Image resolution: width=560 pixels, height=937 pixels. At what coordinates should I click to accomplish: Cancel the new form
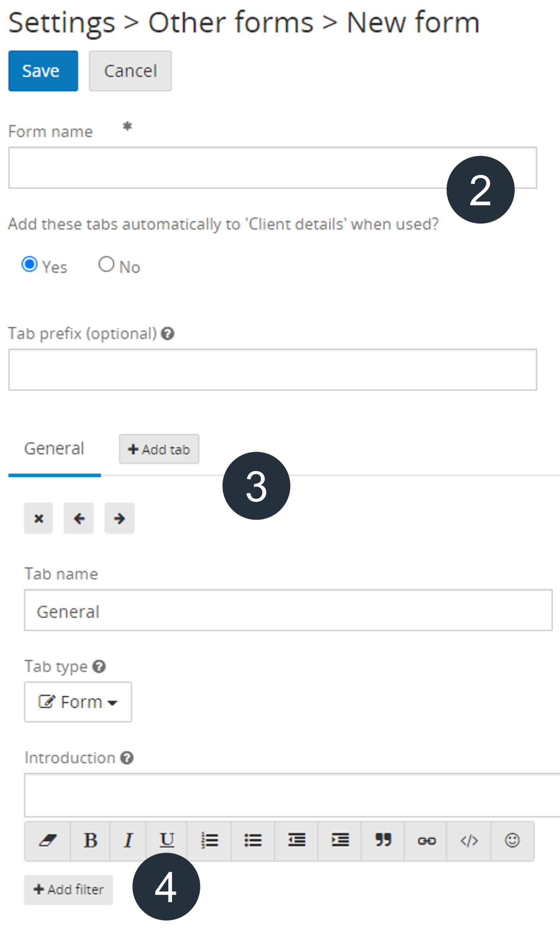click(x=130, y=71)
